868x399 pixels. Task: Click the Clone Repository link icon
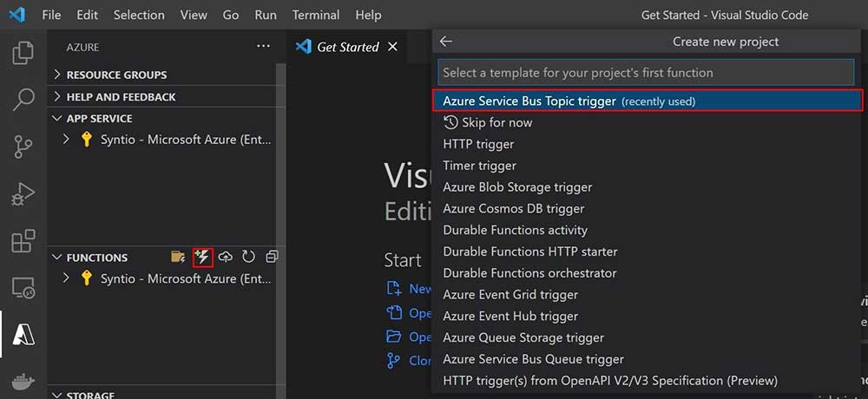point(393,360)
